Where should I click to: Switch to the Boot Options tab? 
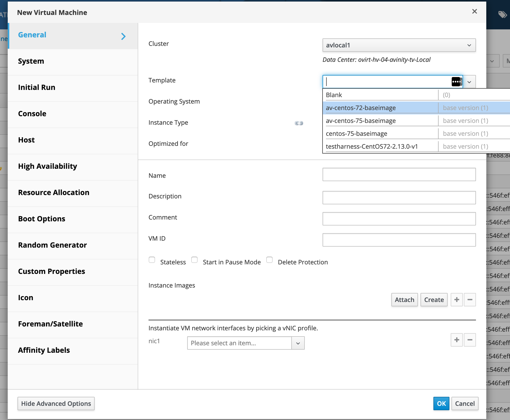tap(42, 219)
